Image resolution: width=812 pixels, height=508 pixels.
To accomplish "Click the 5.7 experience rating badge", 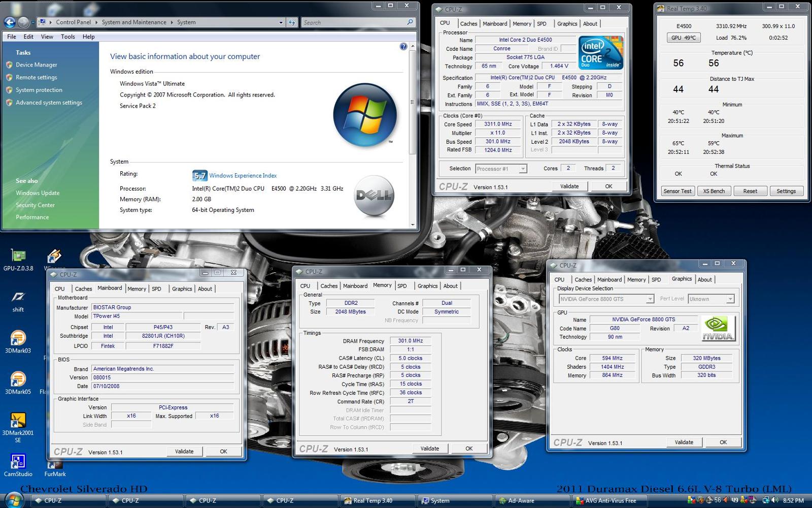I will coord(199,176).
